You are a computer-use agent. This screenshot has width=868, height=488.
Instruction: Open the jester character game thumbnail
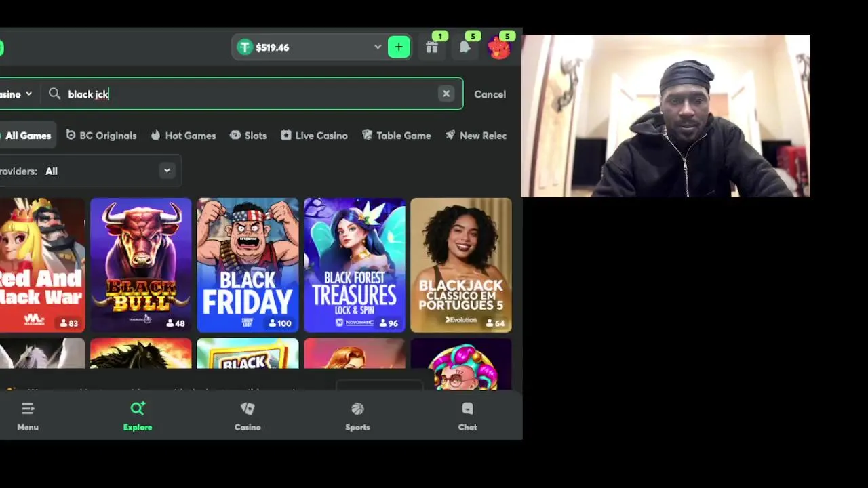pyautogui.click(x=461, y=363)
